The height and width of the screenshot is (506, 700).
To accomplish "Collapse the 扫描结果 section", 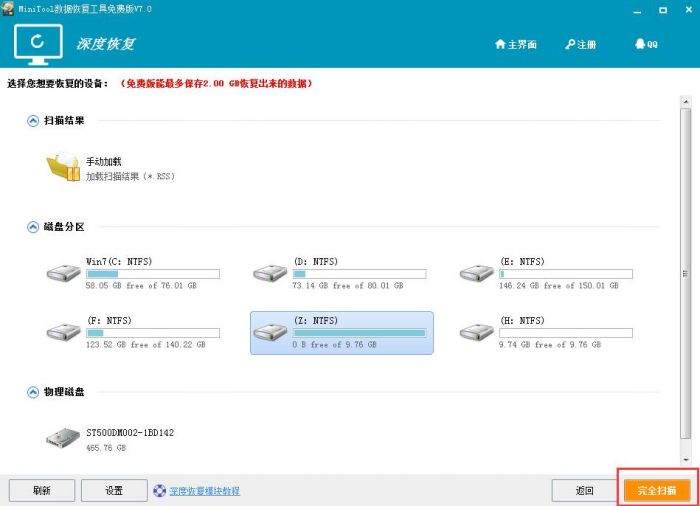I will (33, 121).
